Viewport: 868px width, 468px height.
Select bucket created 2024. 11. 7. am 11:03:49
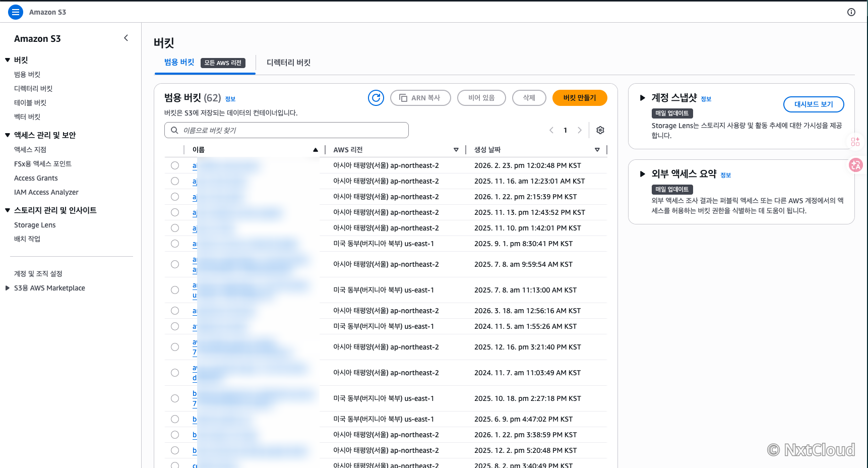point(175,373)
